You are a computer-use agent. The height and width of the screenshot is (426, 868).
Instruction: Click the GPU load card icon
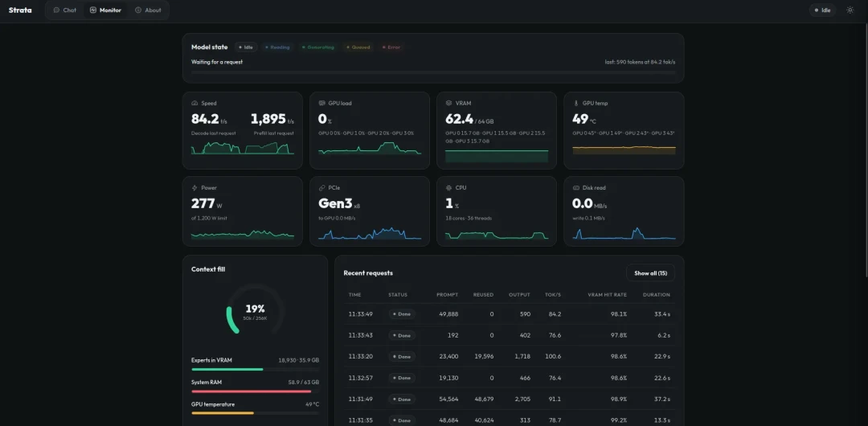(321, 103)
